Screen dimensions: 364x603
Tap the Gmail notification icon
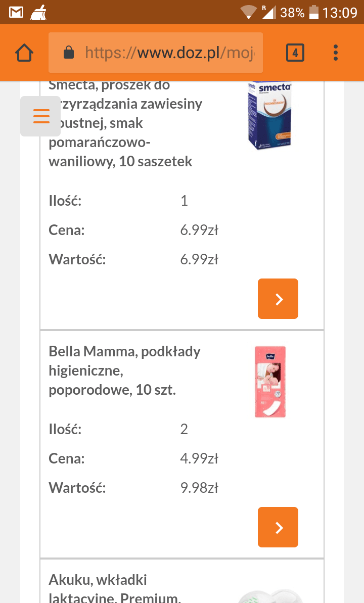[x=16, y=12]
